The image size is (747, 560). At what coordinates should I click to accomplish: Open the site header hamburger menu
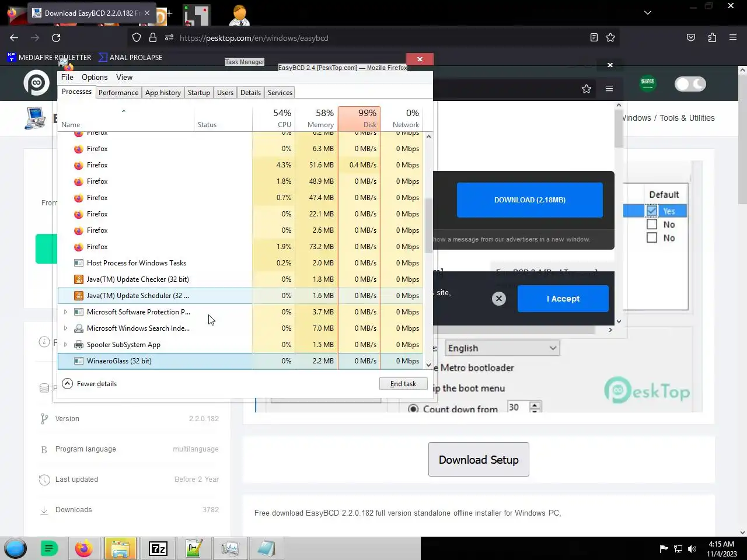[609, 89]
